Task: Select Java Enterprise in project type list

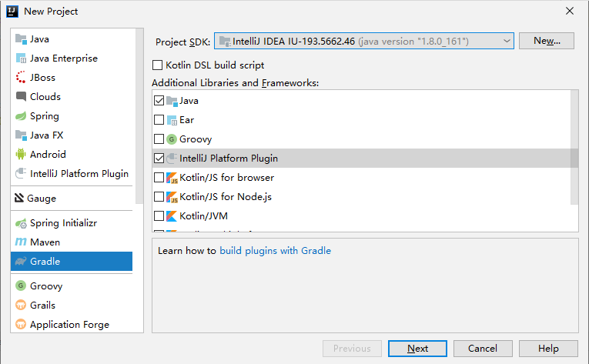Action: (x=72, y=58)
